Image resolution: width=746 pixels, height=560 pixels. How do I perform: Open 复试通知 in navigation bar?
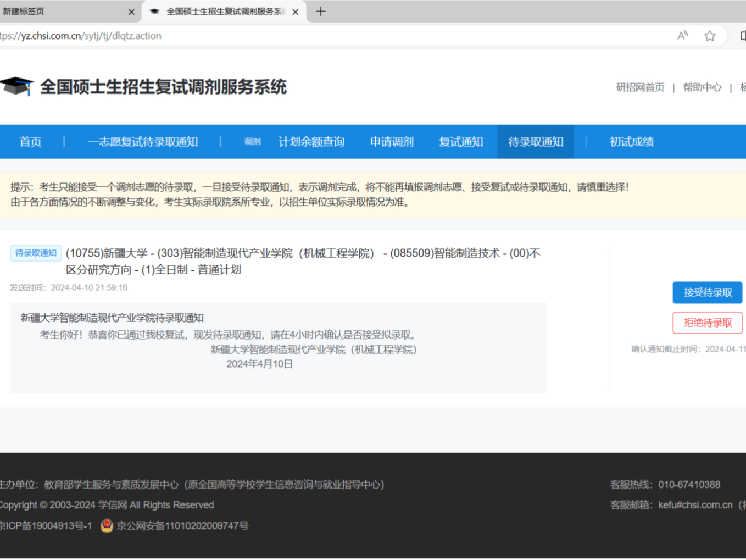tap(461, 142)
